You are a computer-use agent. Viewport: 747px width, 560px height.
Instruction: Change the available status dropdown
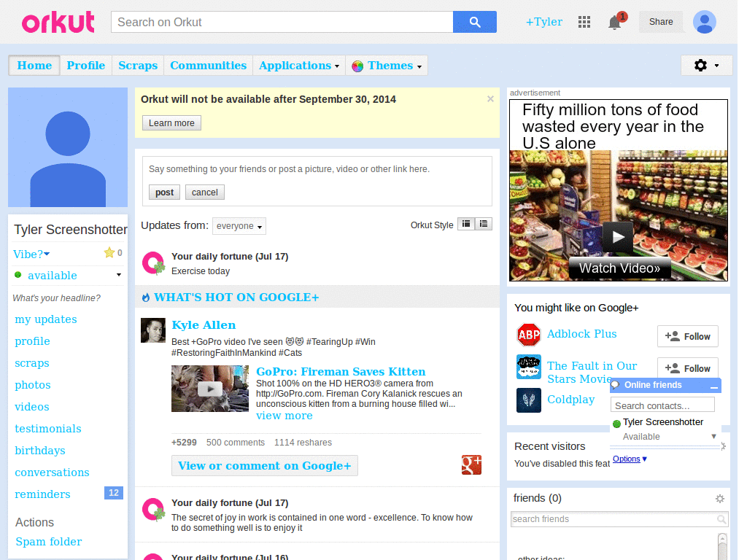(x=119, y=275)
